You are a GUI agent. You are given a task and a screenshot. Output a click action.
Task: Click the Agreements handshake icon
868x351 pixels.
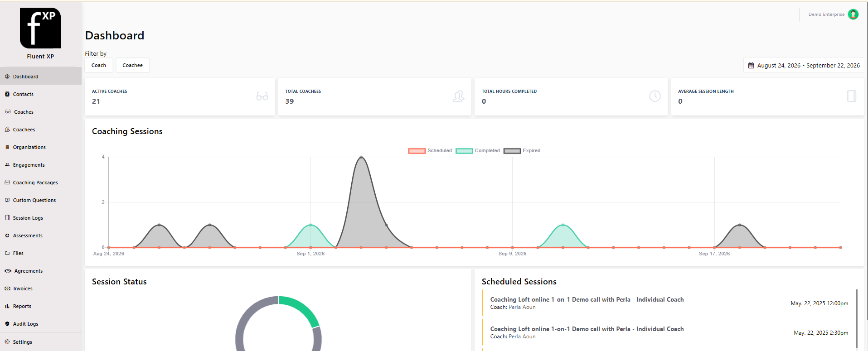click(8, 271)
